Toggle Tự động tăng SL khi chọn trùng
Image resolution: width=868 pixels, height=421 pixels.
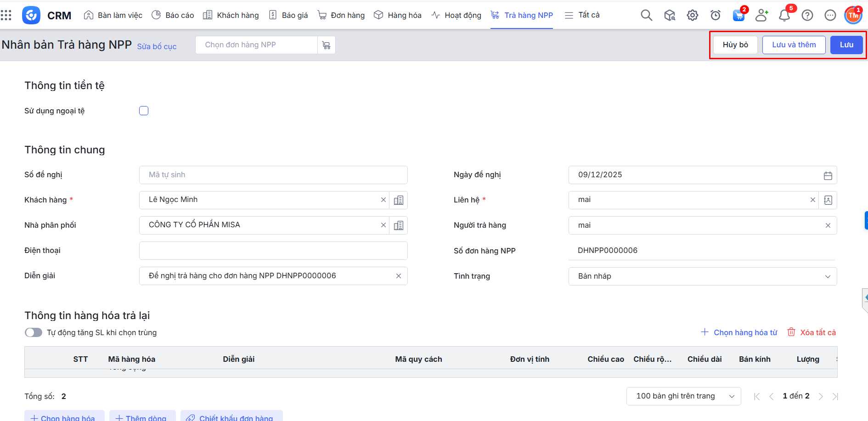(34, 332)
